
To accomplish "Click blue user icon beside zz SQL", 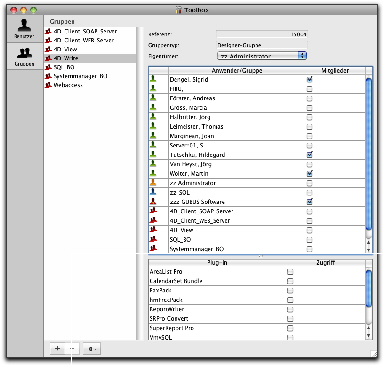I will click(x=153, y=192).
